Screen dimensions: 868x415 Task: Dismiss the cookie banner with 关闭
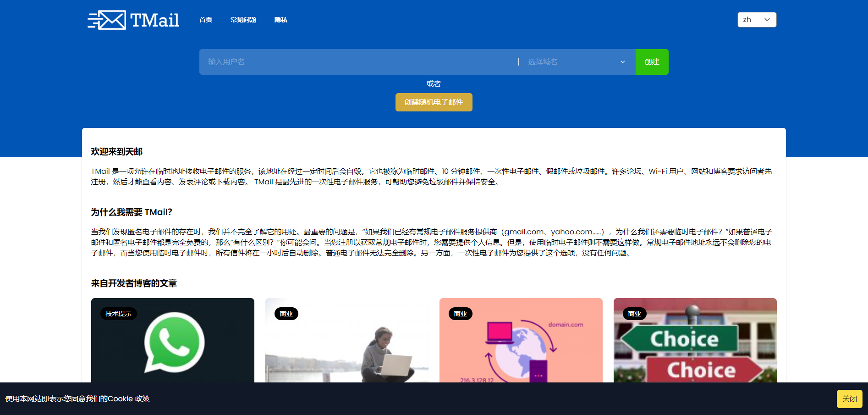[x=849, y=398]
